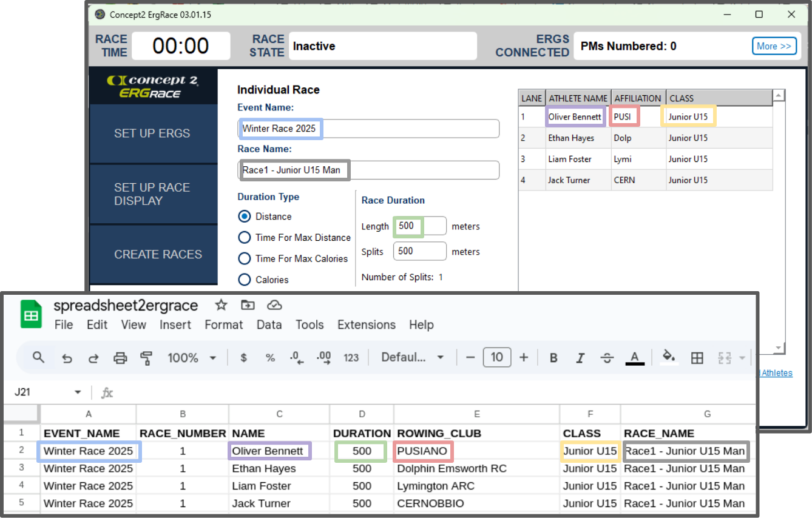The width and height of the screenshot is (812, 518).
Task: Click the Splits meters input field
Action: click(x=420, y=251)
